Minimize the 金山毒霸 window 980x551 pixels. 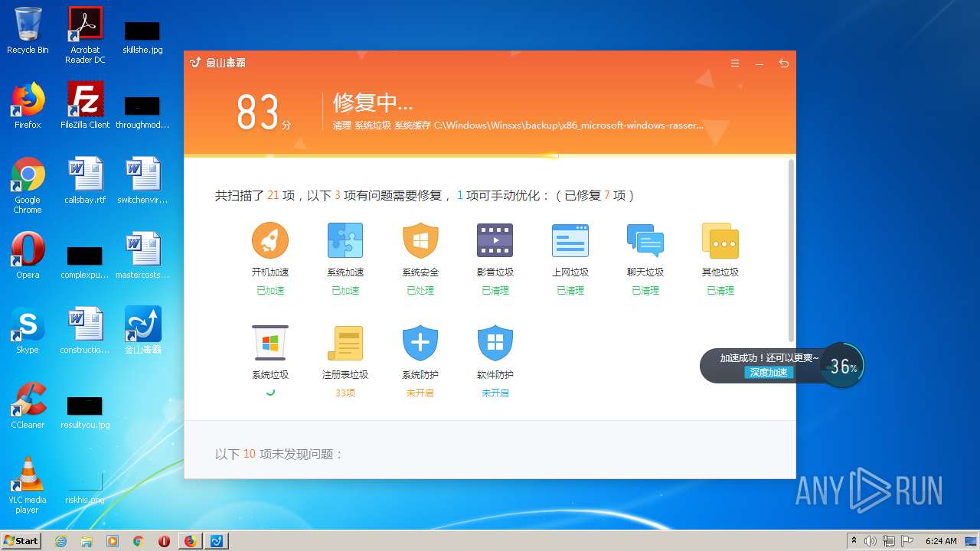(x=759, y=64)
